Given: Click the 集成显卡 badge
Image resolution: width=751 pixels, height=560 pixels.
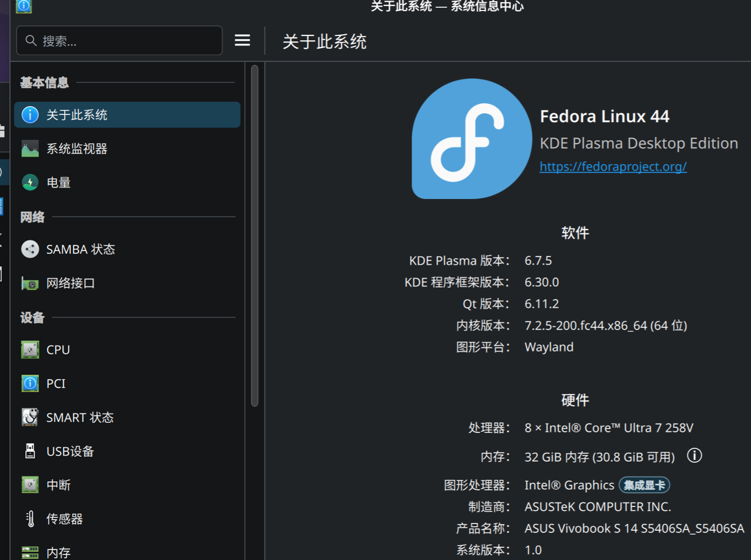Looking at the screenshot, I should [644, 485].
